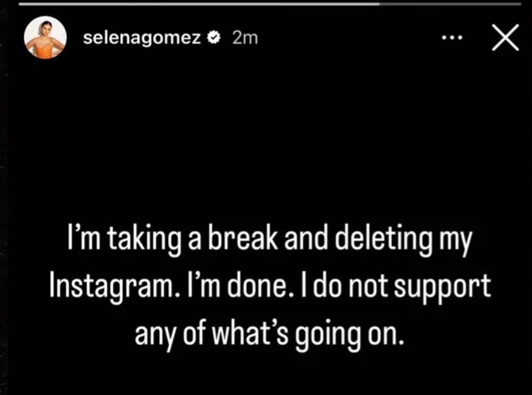Open the selenagomez username link

(x=142, y=38)
